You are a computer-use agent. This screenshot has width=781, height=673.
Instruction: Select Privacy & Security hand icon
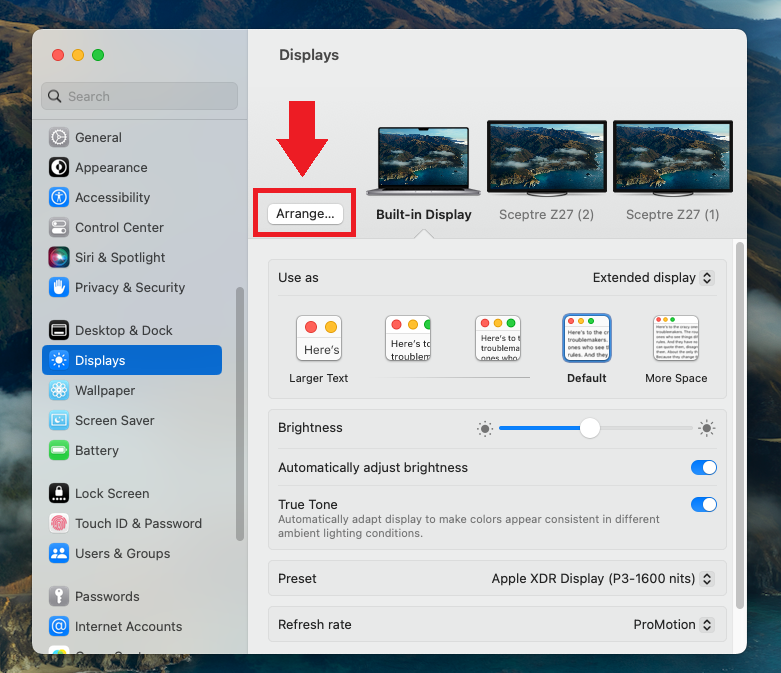(x=59, y=288)
